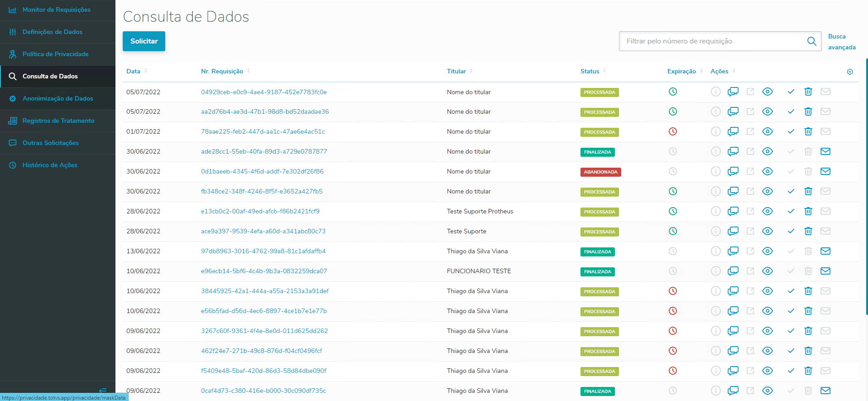Click green expiration clock for 04929ceb row
868x401 pixels.
point(673,92)
